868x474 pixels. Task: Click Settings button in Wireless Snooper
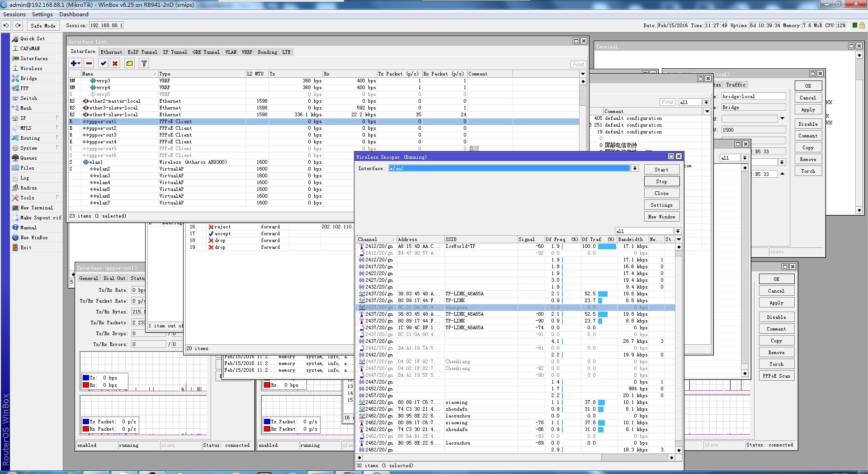pyautogui.click(x=661, y=205)
